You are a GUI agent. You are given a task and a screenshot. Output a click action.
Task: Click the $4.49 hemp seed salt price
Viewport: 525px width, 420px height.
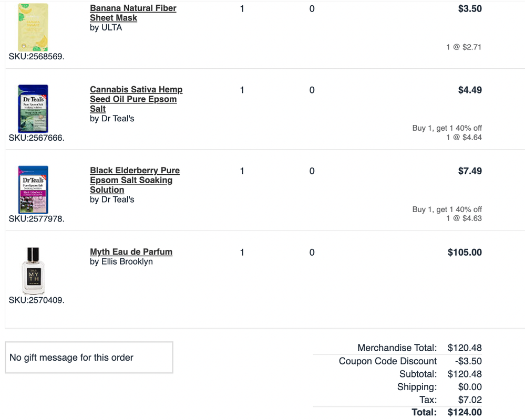click(470, 90)
